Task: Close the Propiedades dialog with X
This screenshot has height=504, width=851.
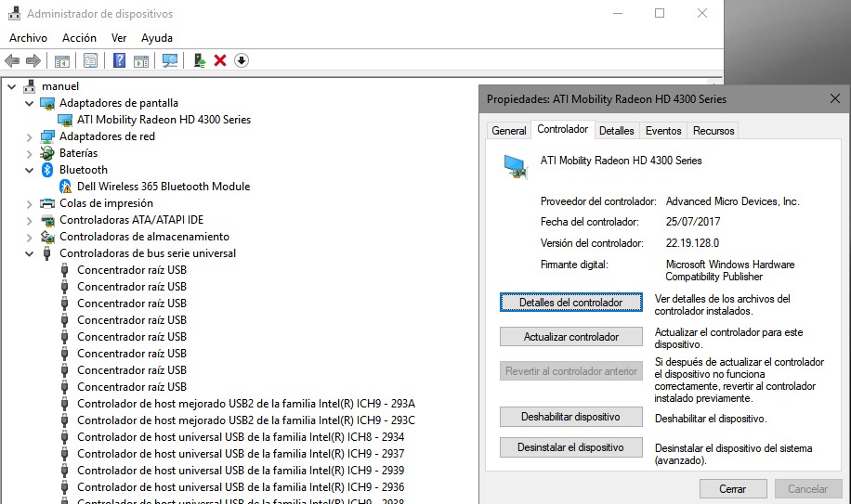Action: (834, 98)
